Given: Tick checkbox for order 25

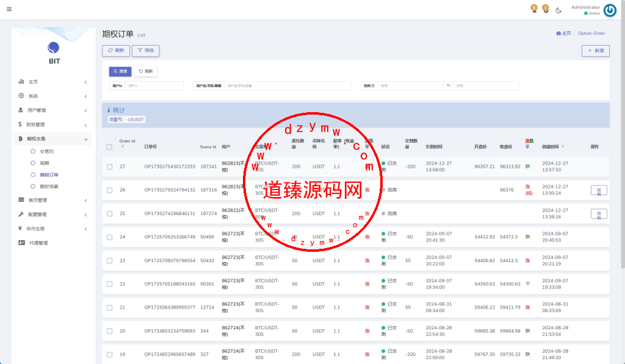Looking at the screenshot, I should [x=110, y=213].
